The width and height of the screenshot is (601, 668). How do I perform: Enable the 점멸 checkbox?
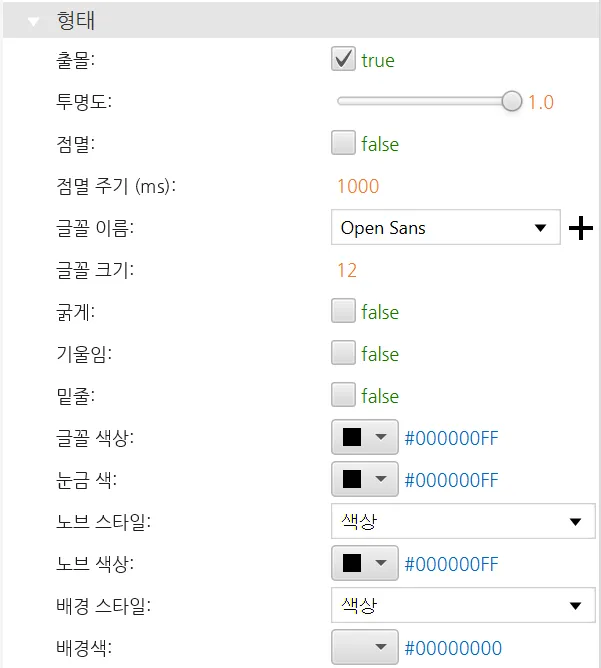pos(343,144)
